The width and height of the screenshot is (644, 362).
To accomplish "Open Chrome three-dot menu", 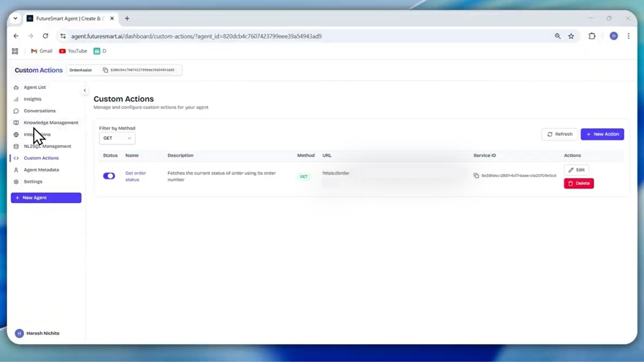I will [x=628, y=36].
